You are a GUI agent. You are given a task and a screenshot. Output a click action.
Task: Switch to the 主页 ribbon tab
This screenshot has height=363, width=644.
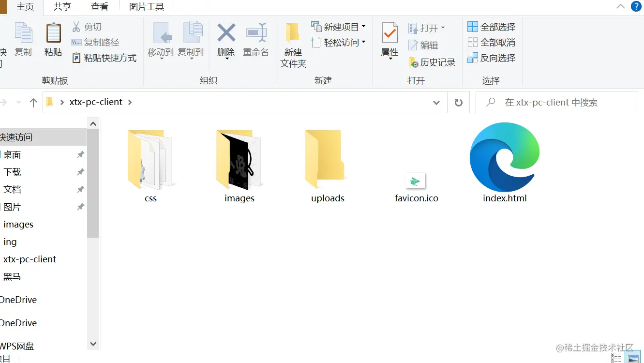25,7
